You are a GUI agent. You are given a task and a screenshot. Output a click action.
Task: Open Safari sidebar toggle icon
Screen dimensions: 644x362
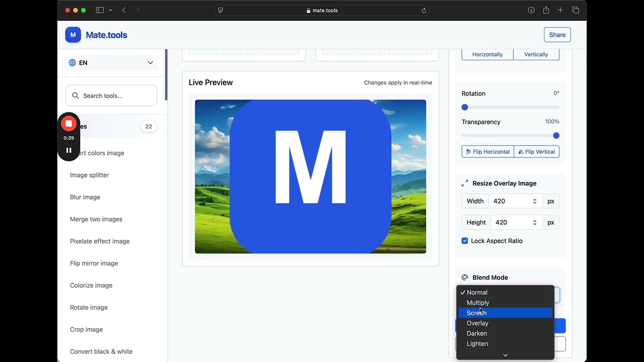[100, 10]
